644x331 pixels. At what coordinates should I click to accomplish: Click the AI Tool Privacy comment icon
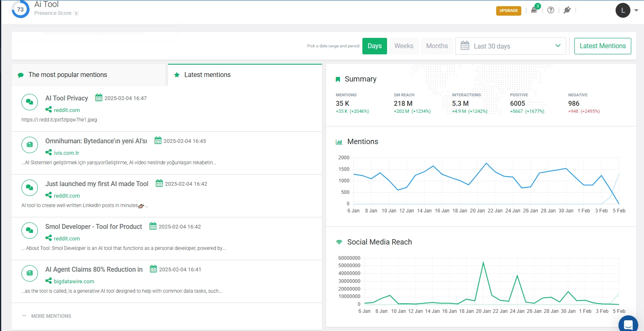(x=30, y=102)
